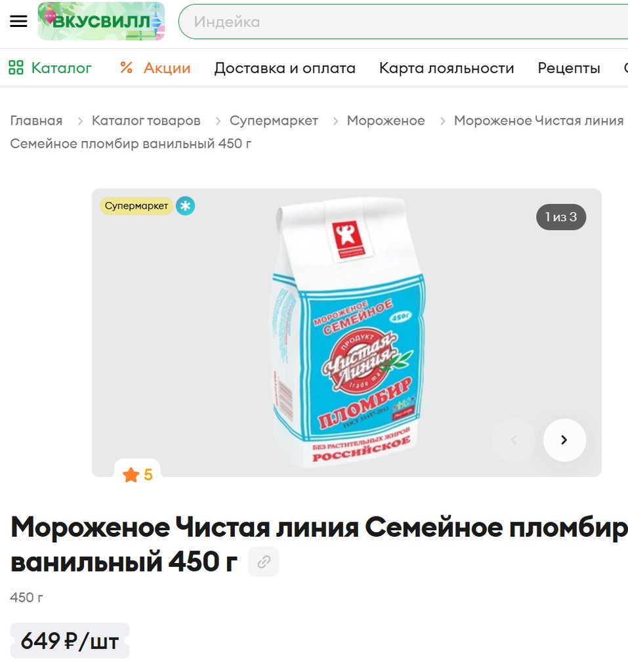The image size is (628, 672).
Task: Show previous product photo with left arrow
Action: click(x=514, y=440)
